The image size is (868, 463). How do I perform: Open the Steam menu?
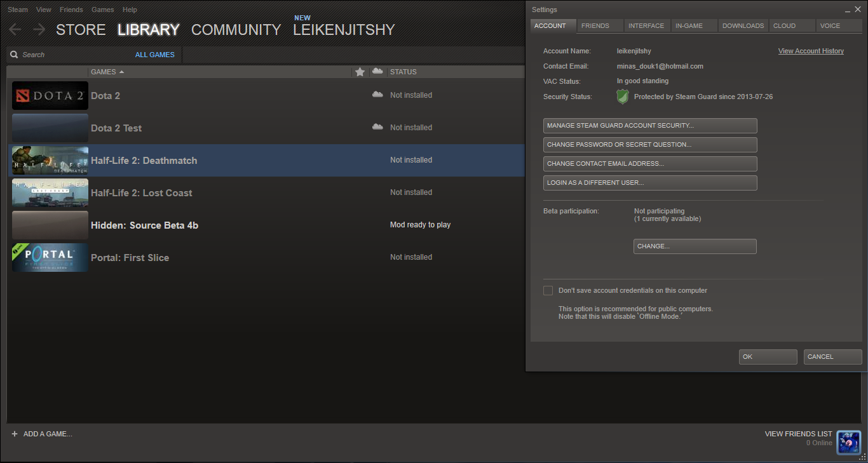18,10
